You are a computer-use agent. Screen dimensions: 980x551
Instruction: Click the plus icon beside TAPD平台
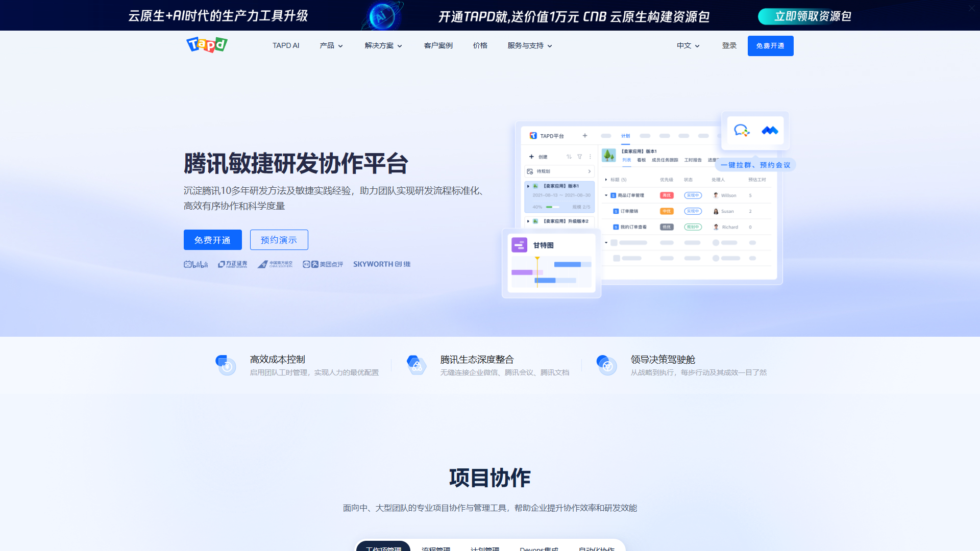click(x=585, y=136)
